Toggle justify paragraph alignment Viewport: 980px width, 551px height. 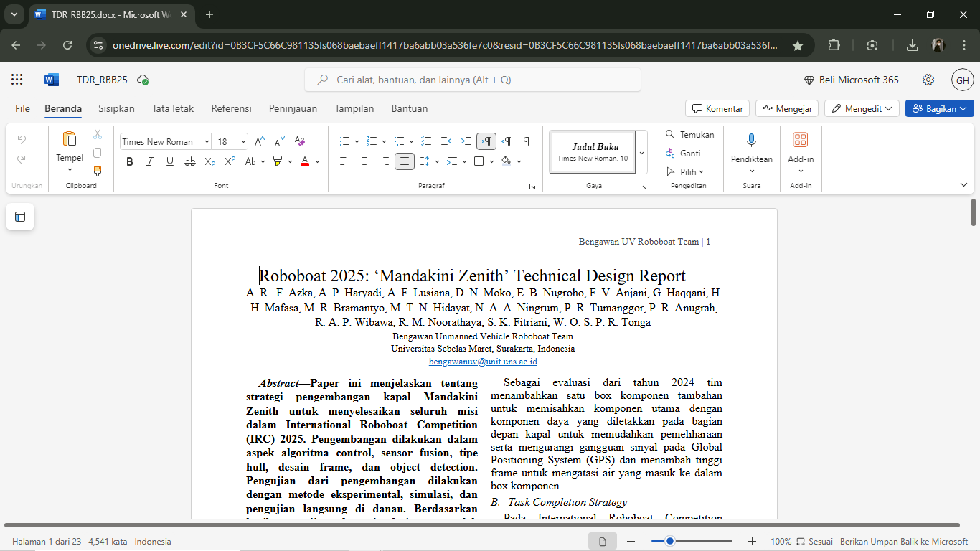(x=405, y=161)
